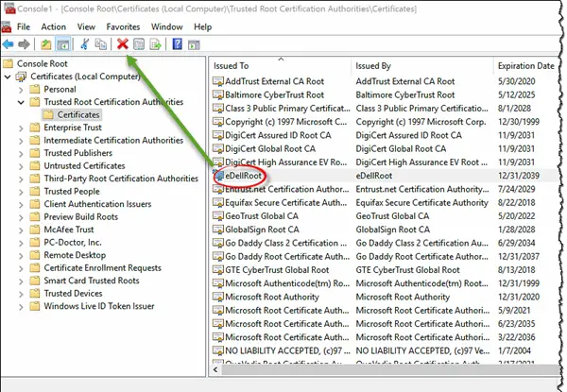567x392 pixels.
Task: Select Certificate Enrollment Requests tree item
Action: tap(103, 268)
